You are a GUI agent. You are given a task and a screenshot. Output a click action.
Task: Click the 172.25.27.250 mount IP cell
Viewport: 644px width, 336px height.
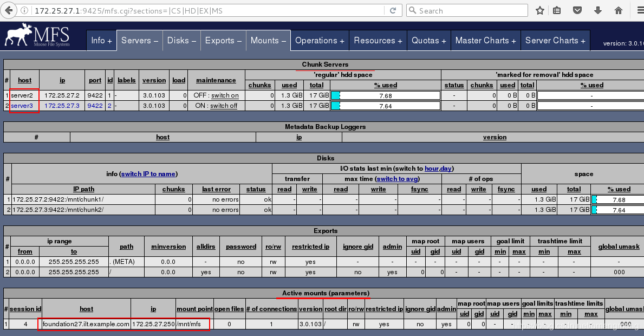pyautogui.click(x=153, y=324)
